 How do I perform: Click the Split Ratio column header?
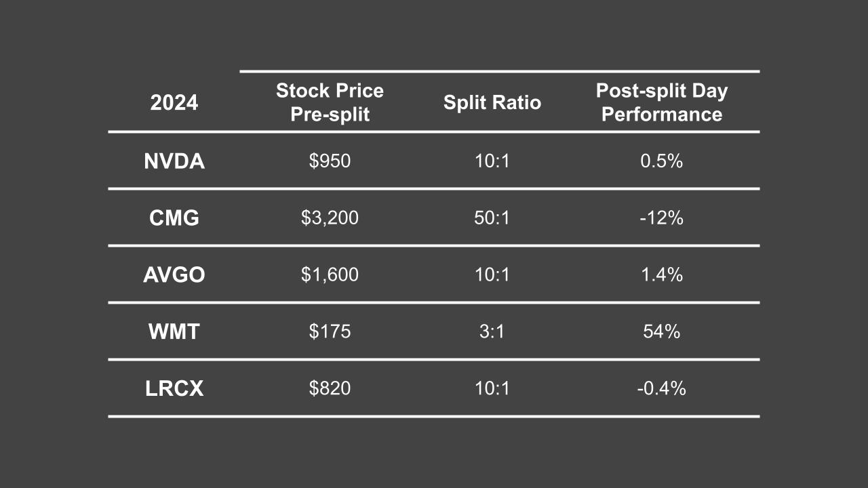pyautogui.click(x=492, y=103)
